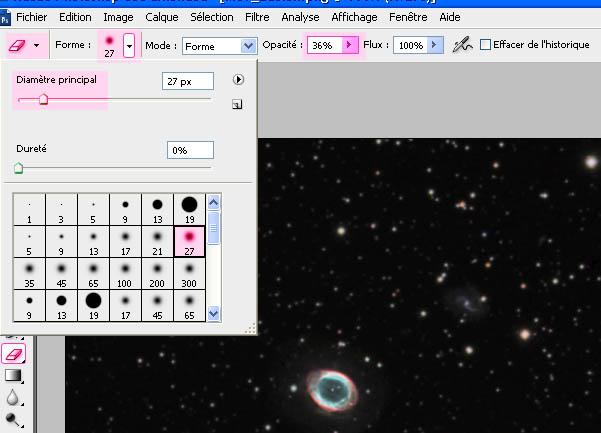Select the Gradient tool in the toolbox
The height and width of the screenshot is (433, 601).
[13, 376]
